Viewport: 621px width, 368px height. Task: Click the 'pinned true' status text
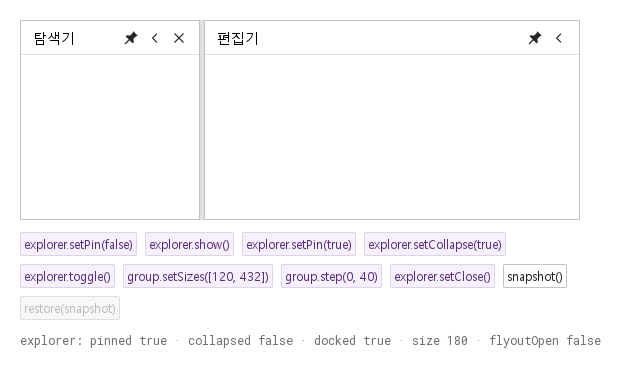click(128, 341)
